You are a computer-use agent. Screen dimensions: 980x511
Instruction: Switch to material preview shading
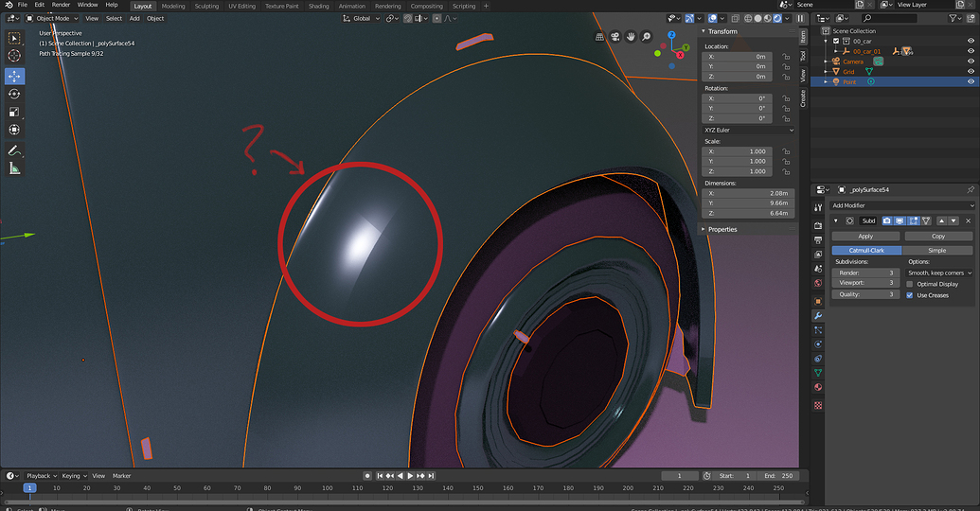768,18
